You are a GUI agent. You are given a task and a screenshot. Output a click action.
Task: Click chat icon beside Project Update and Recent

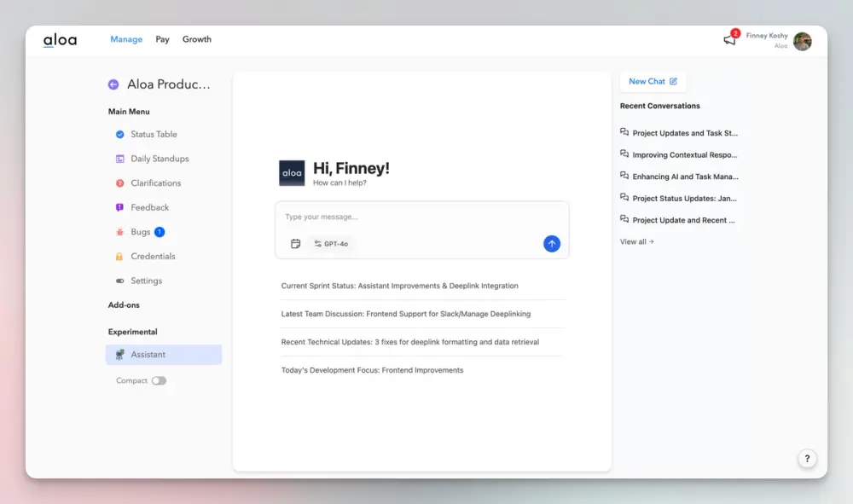pyautogui.click(x=624, y=219)
